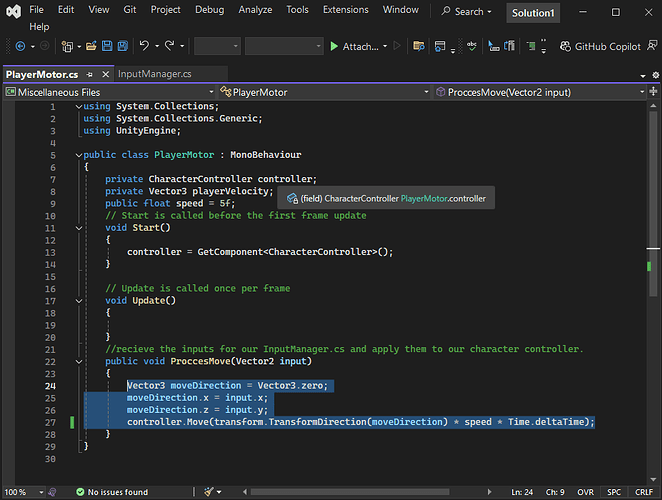Close the PlayerMotor.cs tab
The width and height of the screenshot is (662, 500).
[x=106, y=75]
